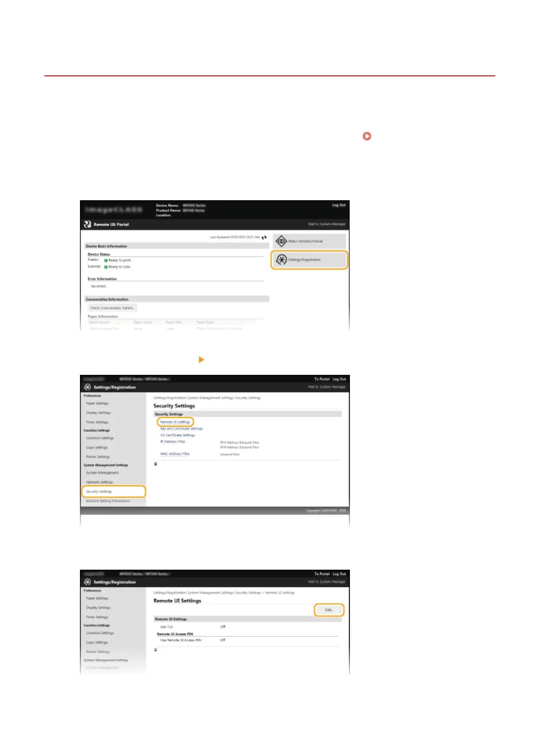535x756 pixels.
Task: Click the Remote UI: Portal logo icon
Action: tap(88, 224)
